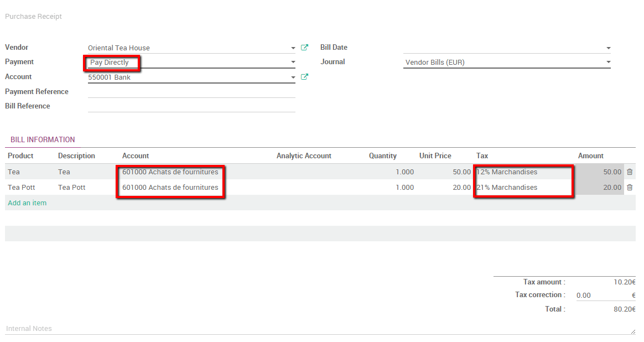644x342 pixels.
Task: Select the Tea Pott product cell
Action: (x=20, y=187)
